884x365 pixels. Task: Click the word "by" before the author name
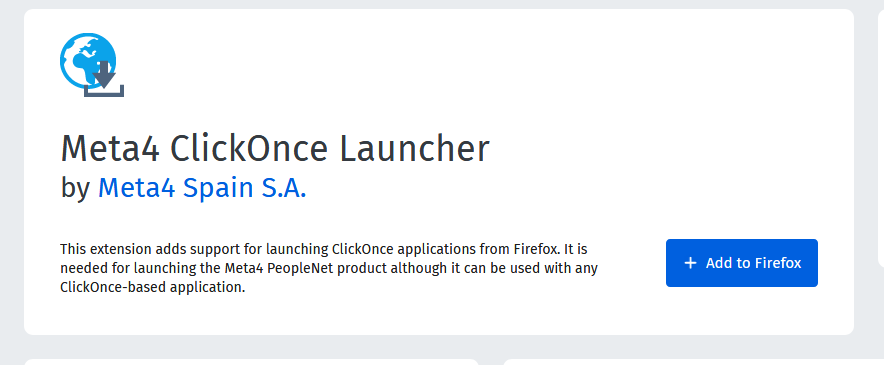(76, 188)
